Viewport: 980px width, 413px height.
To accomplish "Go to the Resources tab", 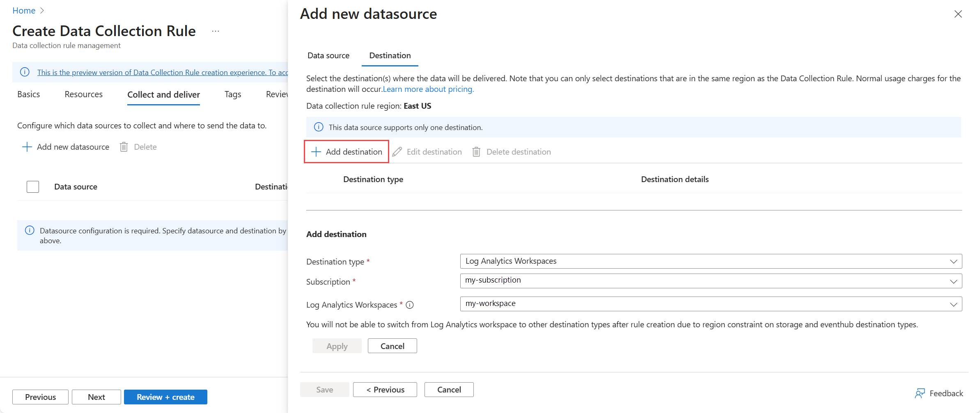I will click(83, 94).
